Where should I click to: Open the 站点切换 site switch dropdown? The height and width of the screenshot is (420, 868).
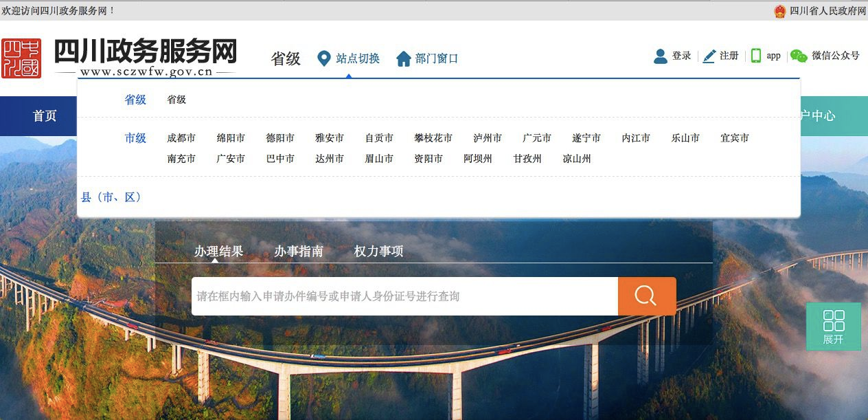(x=358, y=58)
